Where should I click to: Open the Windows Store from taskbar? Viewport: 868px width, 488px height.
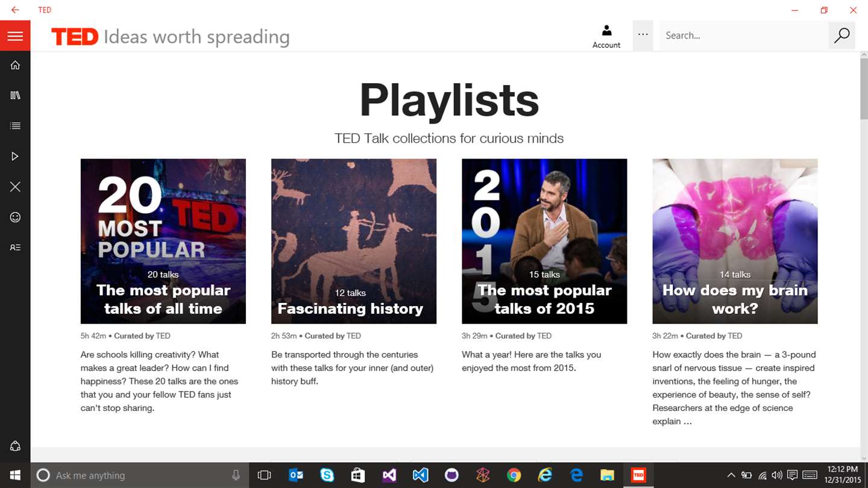pos(358,475)
